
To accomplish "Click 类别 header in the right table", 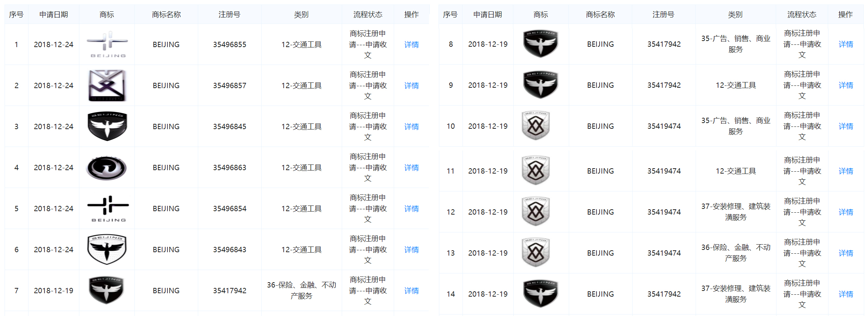I will [x=735, y=14].
